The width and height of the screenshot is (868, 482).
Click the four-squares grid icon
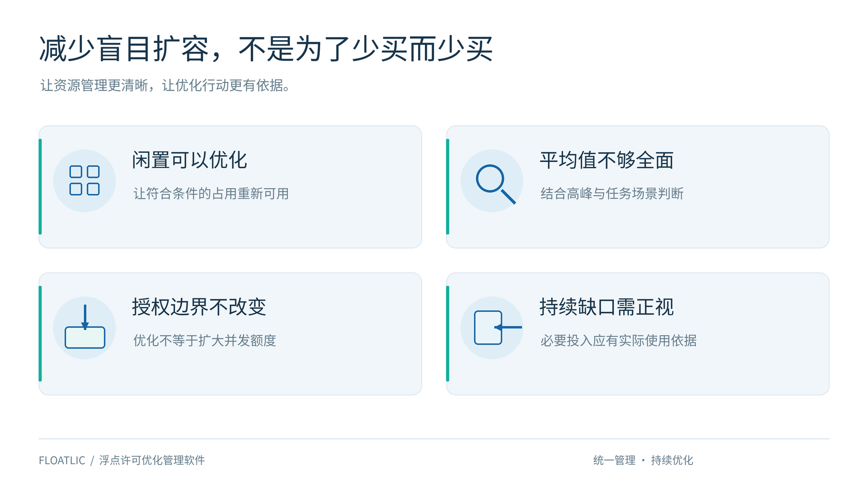coord(84,180)
